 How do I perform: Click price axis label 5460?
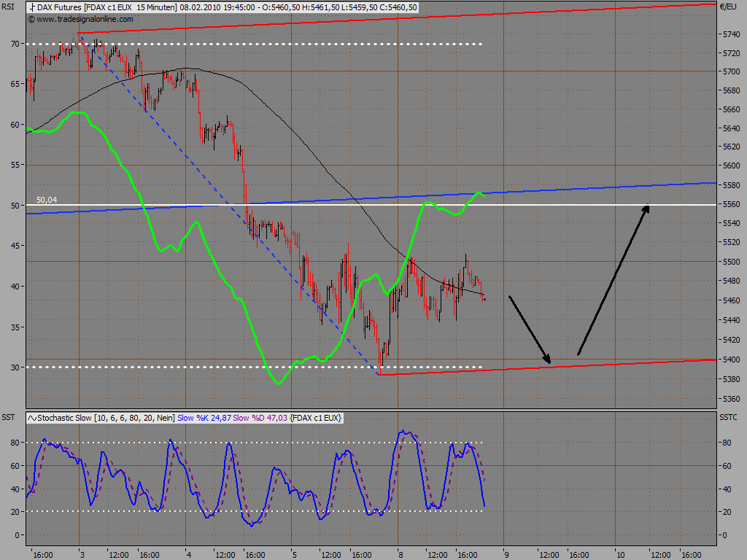(x=731, y=300)
